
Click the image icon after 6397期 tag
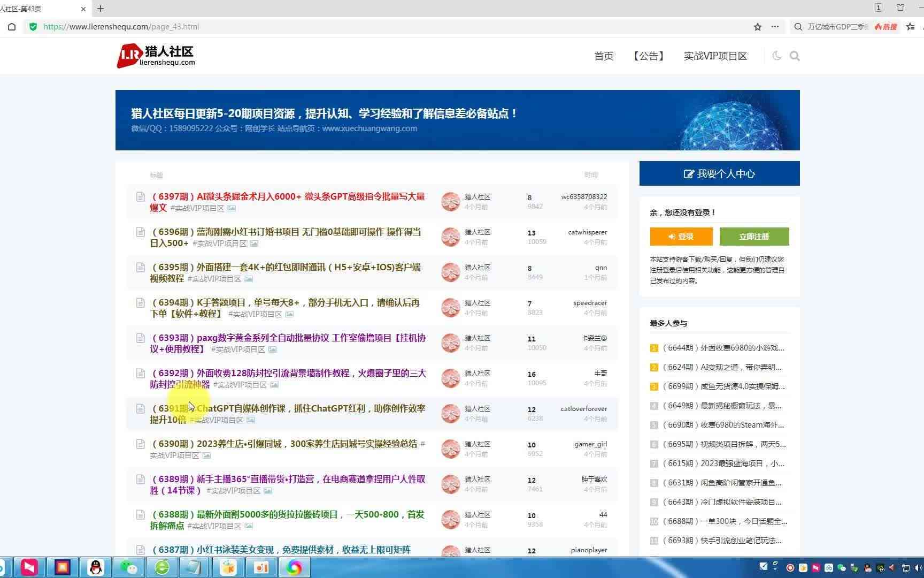pyautogui.click(x=232, y=208)
